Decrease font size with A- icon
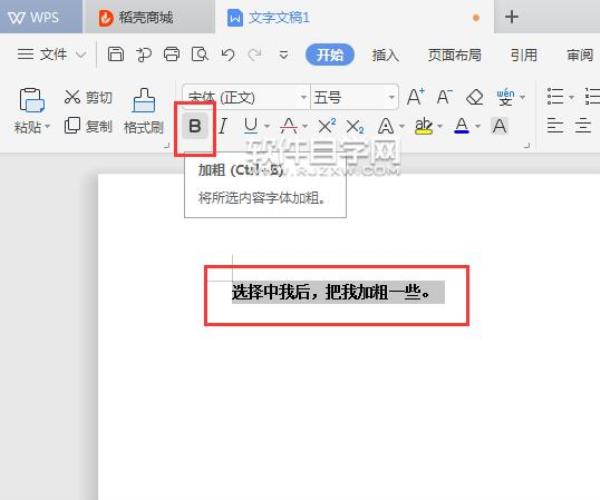 445,97
